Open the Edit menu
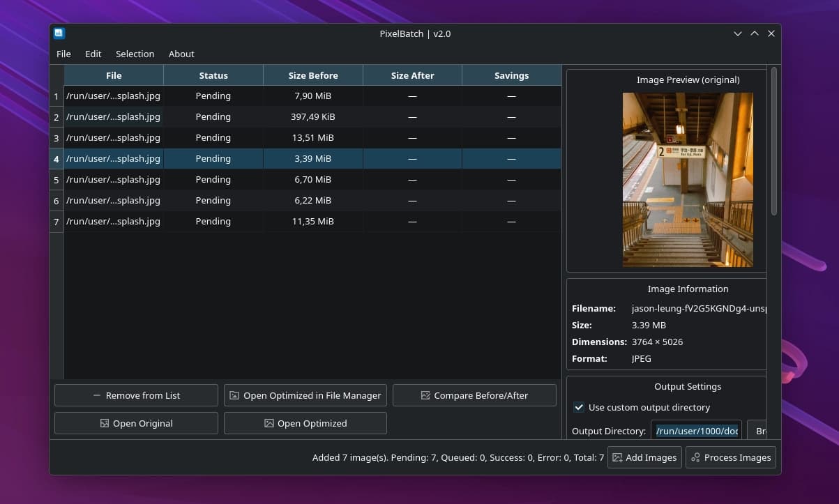839x504 pixels. tap(93, 54)
